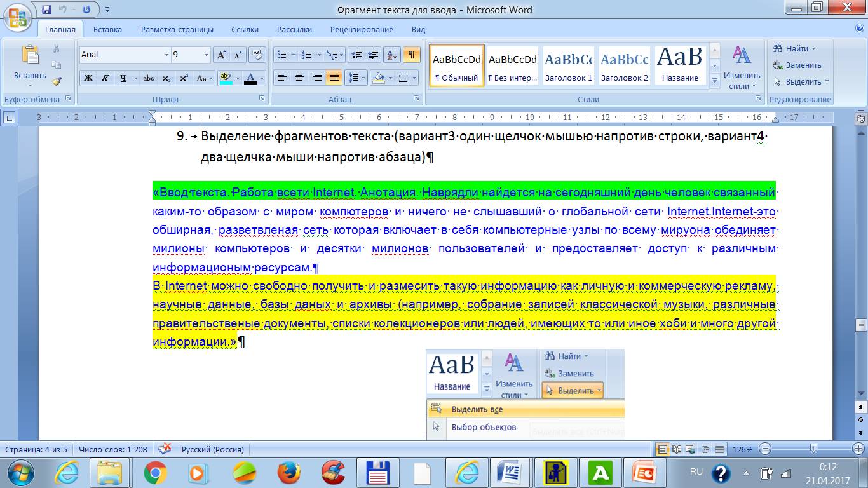The height and width of the screenshot is (488, 868).
Task: Center the paragraph text
Action: [299, 78]
